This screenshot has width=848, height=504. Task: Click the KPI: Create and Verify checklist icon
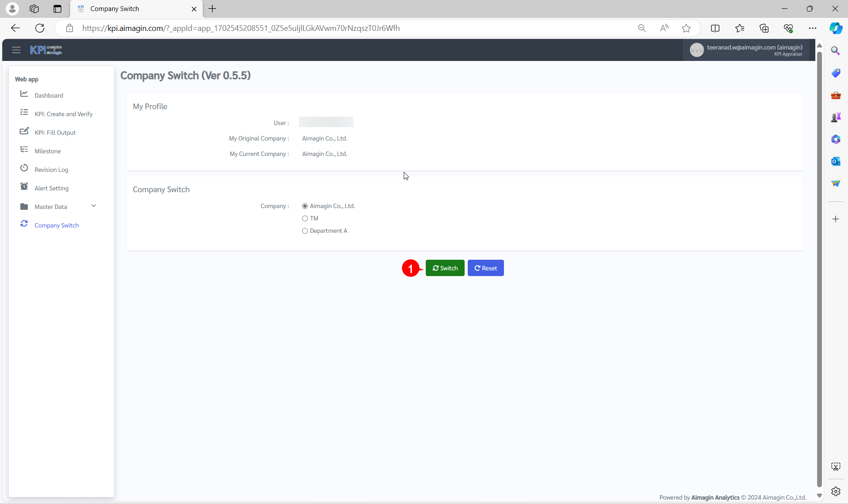[24, 113]
